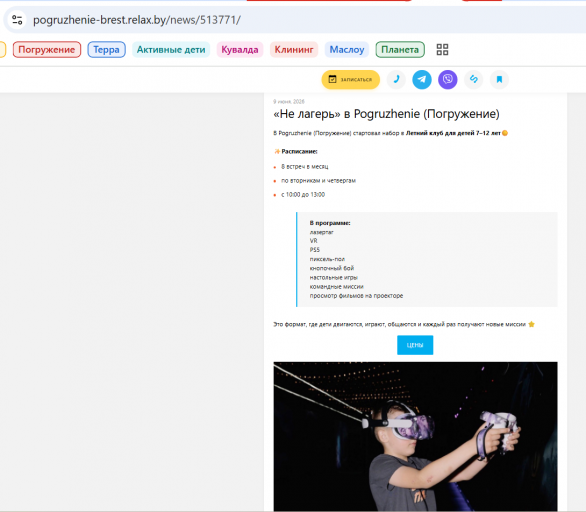
Task: Open the Клининг bookmark
Action: (x=294, y=50)
